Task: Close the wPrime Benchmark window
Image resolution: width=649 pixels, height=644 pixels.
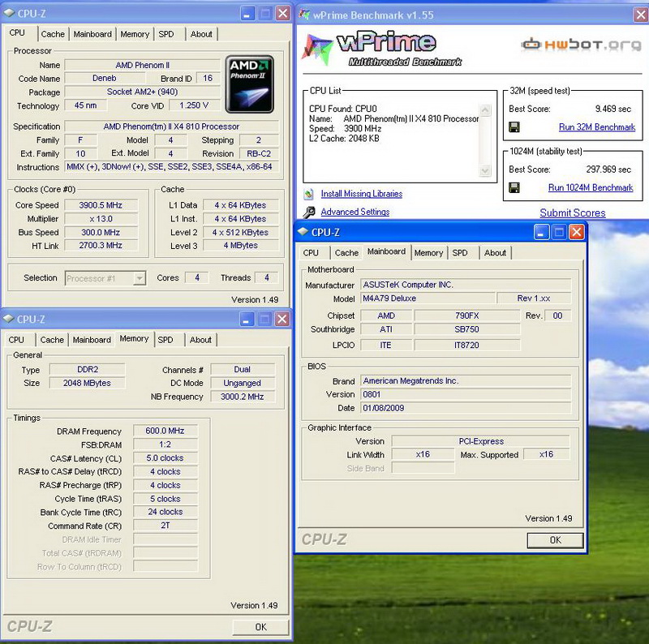Action: [641, 15]
